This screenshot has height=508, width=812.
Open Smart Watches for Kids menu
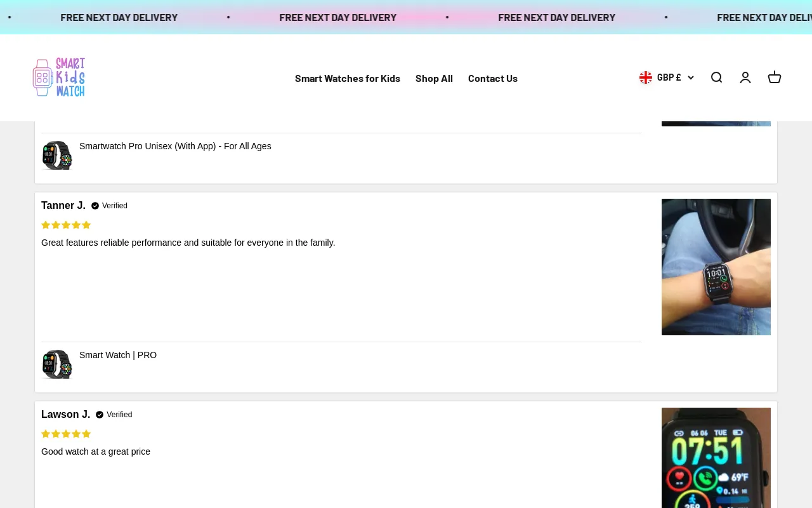(x=347, y=78)
